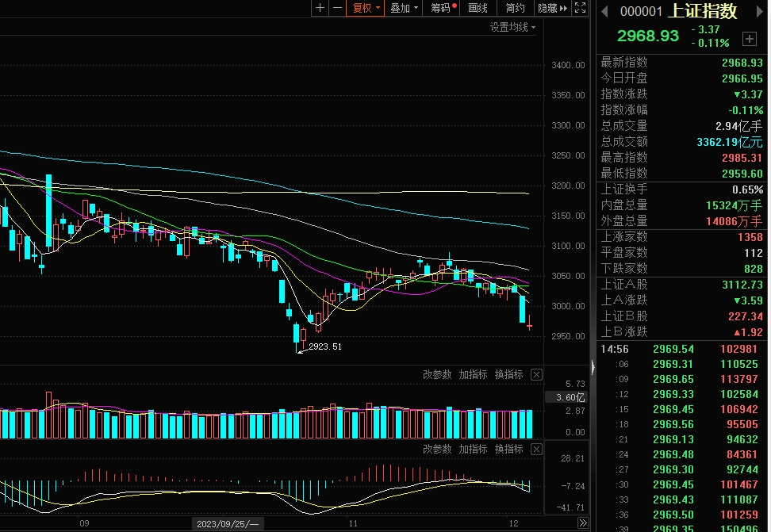The height and width of the screenshot is (532, 771).
Task: Click the zoom in plus button
Action: pyautogui.click(x=320, y=8)
